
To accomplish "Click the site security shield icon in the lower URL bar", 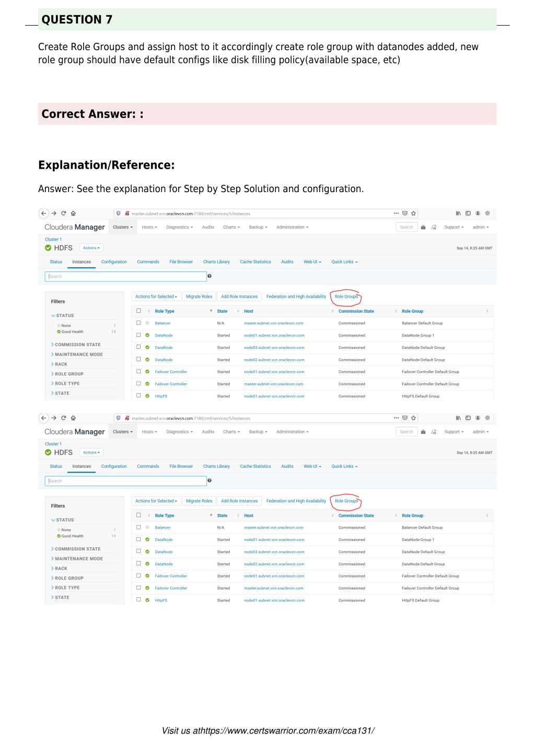I will [119, 418].
